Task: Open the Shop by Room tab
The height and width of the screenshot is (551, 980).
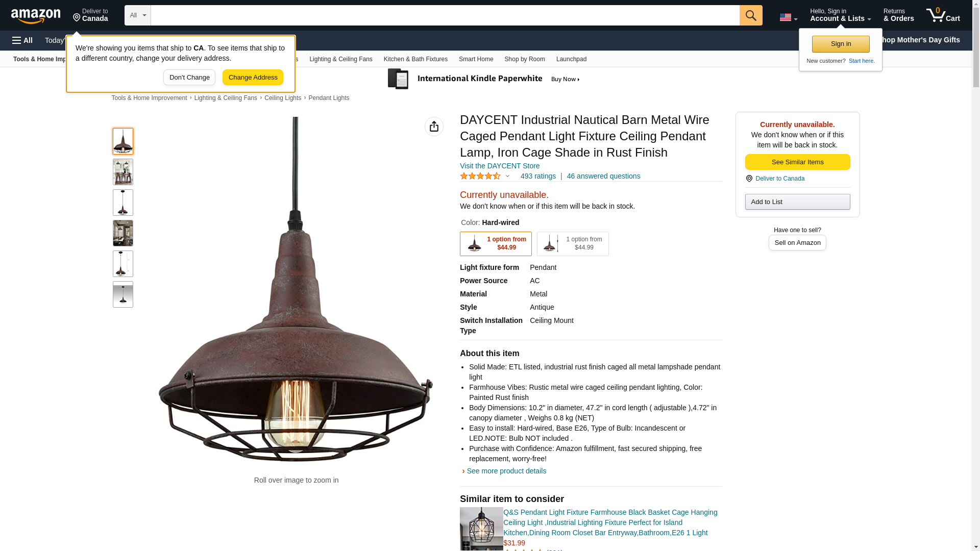Action: (x=525, y=59)
